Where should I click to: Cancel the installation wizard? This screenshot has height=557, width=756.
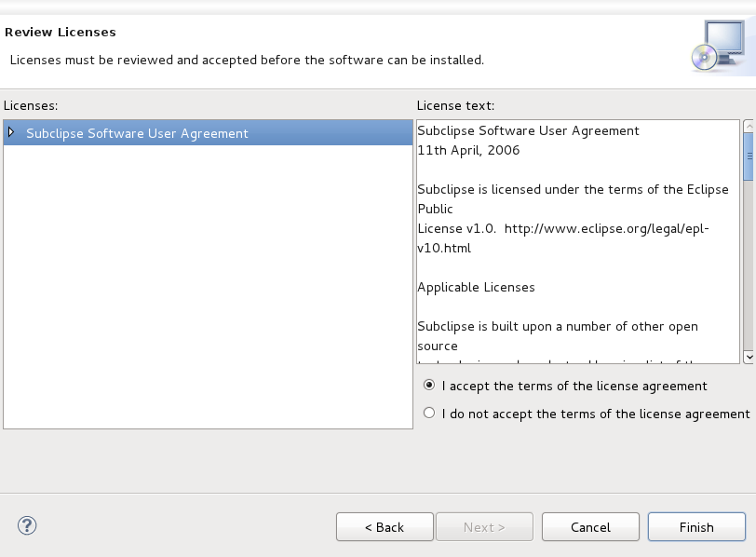pos(590,527)
